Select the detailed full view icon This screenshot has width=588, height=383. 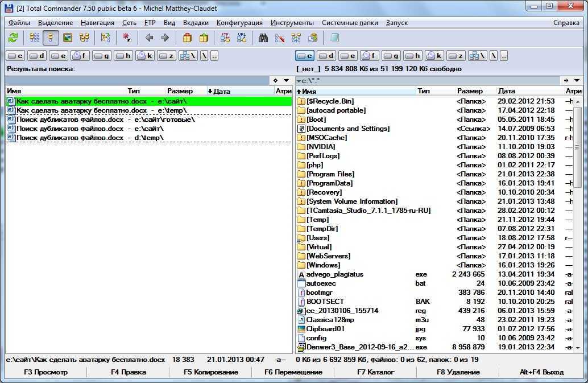tap(51, 38)
